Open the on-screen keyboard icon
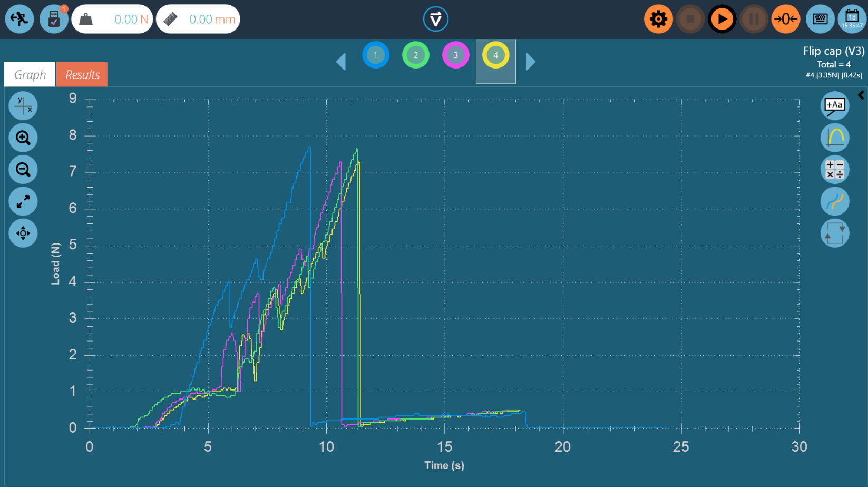The width and height of the screenshot is (868, 487). pyautogui.click(x=820, y=20)
